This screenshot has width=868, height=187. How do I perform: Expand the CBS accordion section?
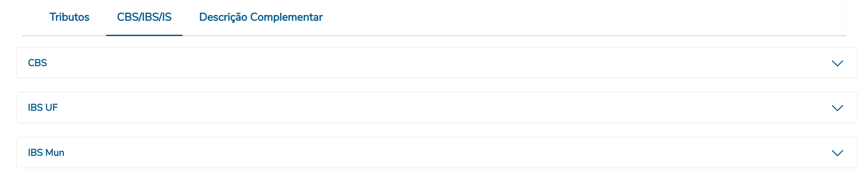click(436, 63)
